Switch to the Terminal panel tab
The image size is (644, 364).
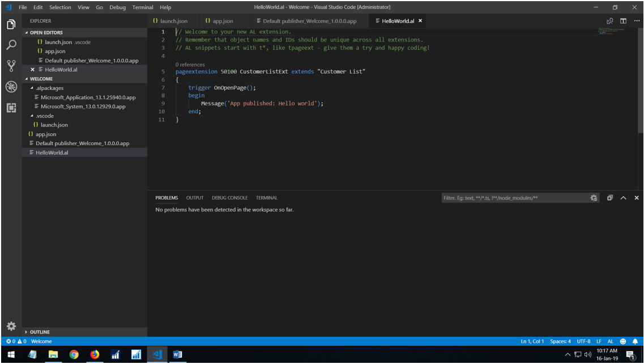coord(267,198)
